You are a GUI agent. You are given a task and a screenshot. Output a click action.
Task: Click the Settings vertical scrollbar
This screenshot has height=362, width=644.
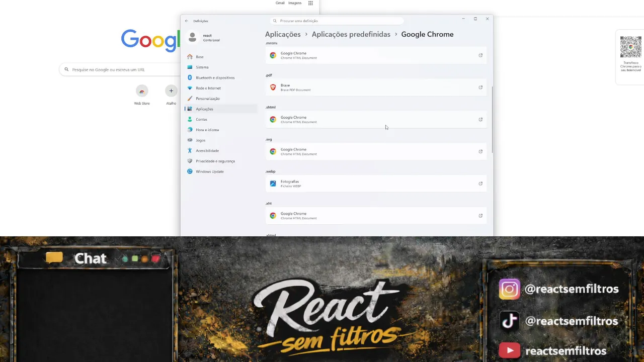pos(492,120)
